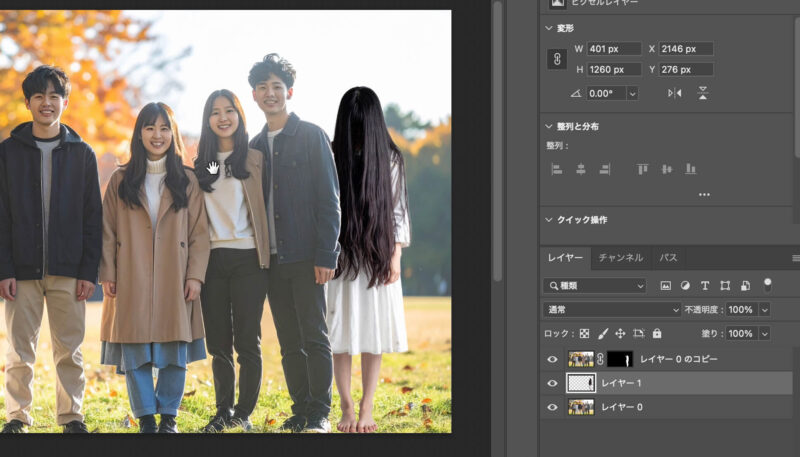Open the 通常 blend mode dropdown
Screen dimensions: 800x457
(x=612, y=310)
